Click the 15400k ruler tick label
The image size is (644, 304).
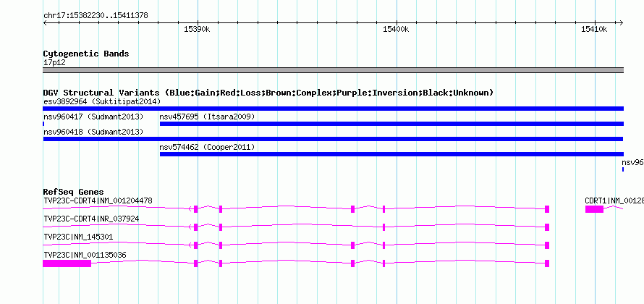[396, 29]
